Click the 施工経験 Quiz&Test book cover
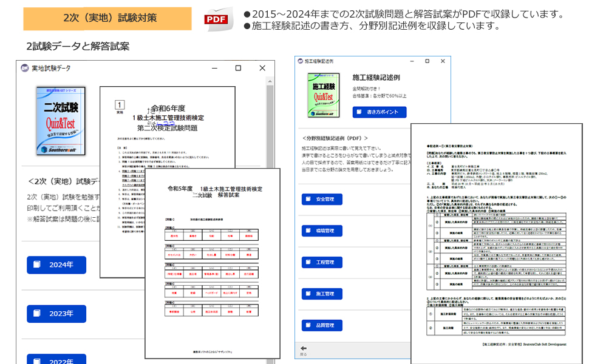589x364 pixels. click(324, 95)
